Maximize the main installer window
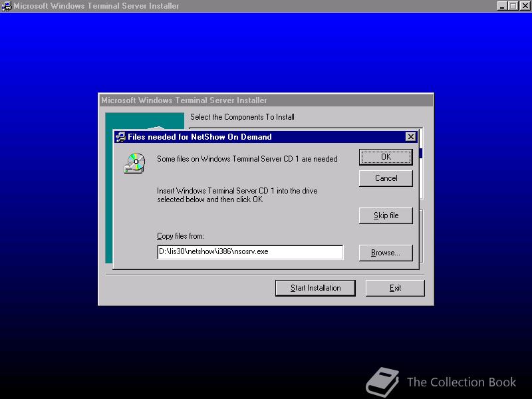This screenshot has width=532, height=399. [513, 6]
